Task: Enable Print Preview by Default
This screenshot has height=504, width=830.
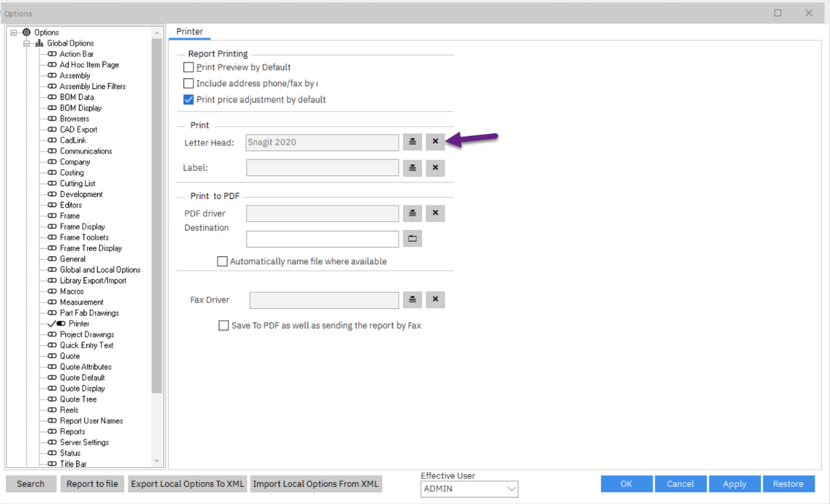Action: [x=189, y=67]
